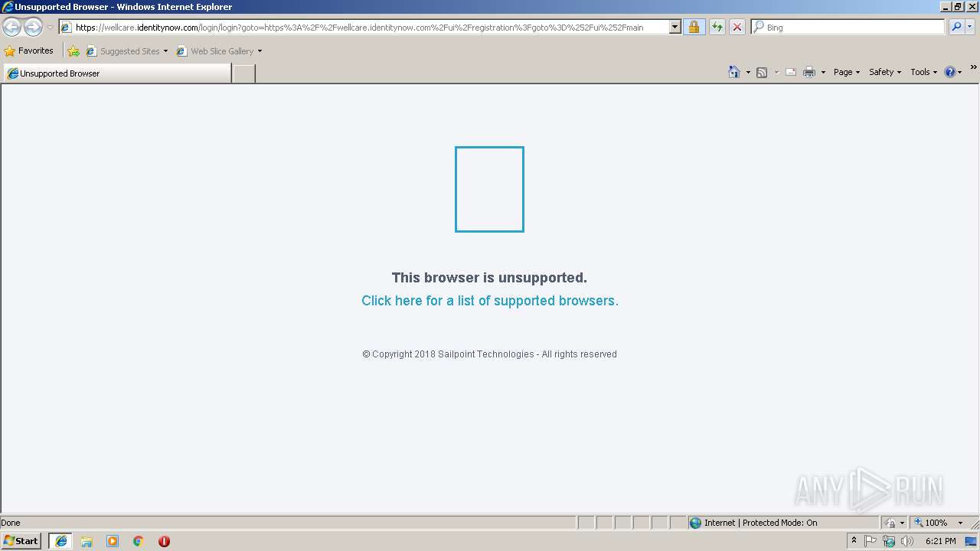Open Google Chrome from the taskbar

coord(139,541)
